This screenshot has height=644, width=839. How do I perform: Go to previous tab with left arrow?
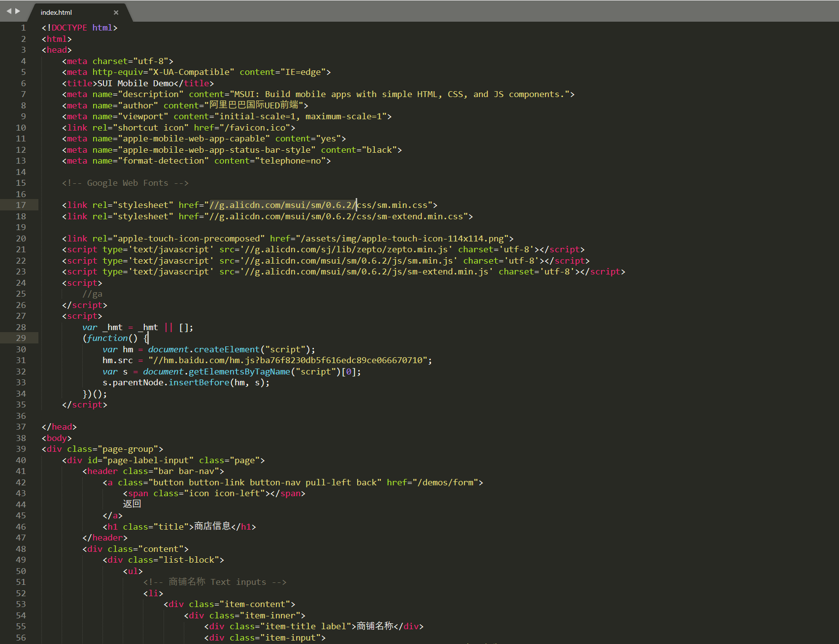pyautogui.click(x=8, y=11)
